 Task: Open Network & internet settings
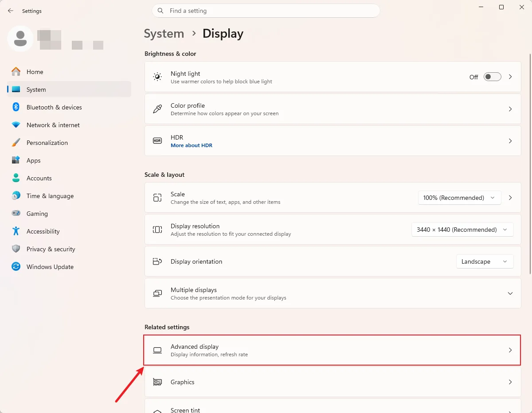(x=69, y=125)
